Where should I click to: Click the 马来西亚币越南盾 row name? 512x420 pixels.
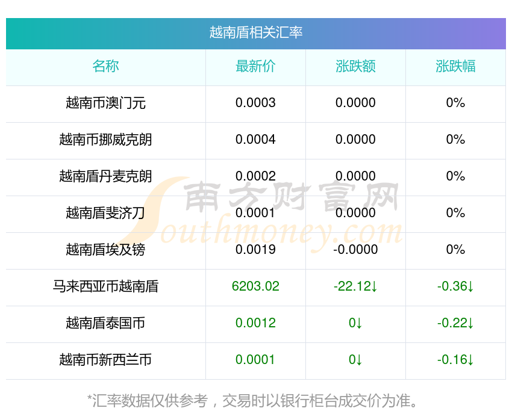tap(105, 286)
